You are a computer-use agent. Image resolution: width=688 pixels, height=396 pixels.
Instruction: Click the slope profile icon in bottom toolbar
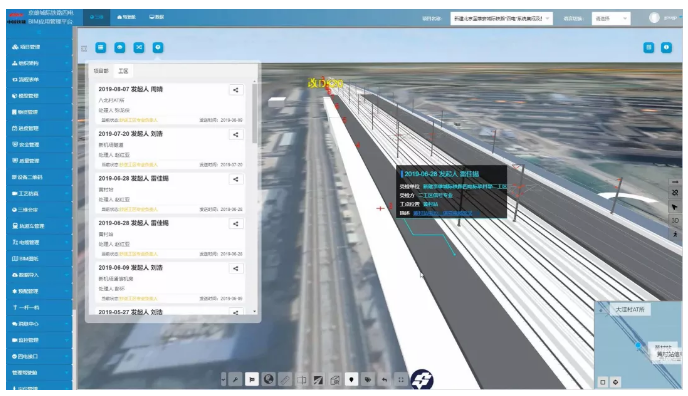coord(318,379)
